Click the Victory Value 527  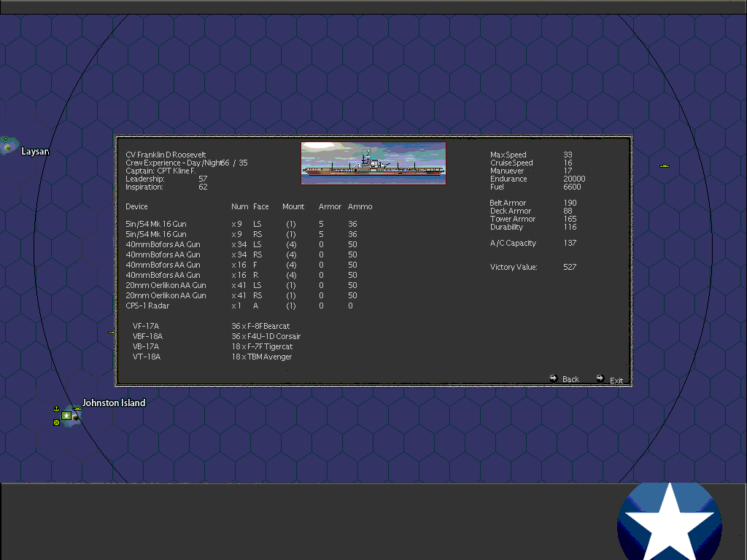click(x=570, y=267)
